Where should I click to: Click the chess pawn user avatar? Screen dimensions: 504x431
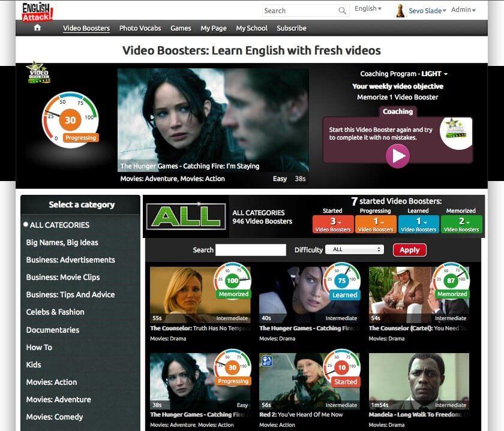coord(400,11)
